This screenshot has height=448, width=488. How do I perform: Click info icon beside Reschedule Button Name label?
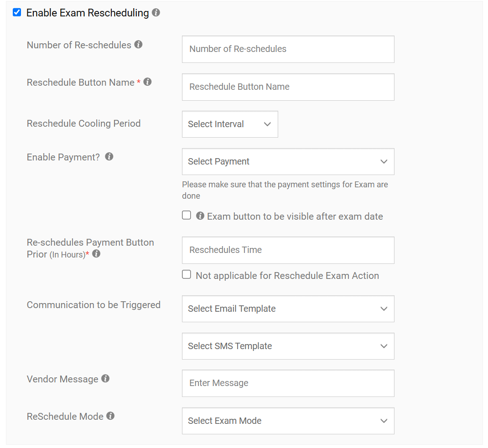click(147, 82)
